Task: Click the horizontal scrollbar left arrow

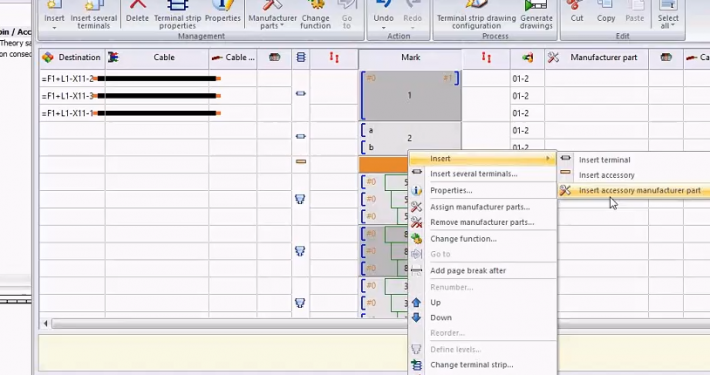Action: (45, 323)
